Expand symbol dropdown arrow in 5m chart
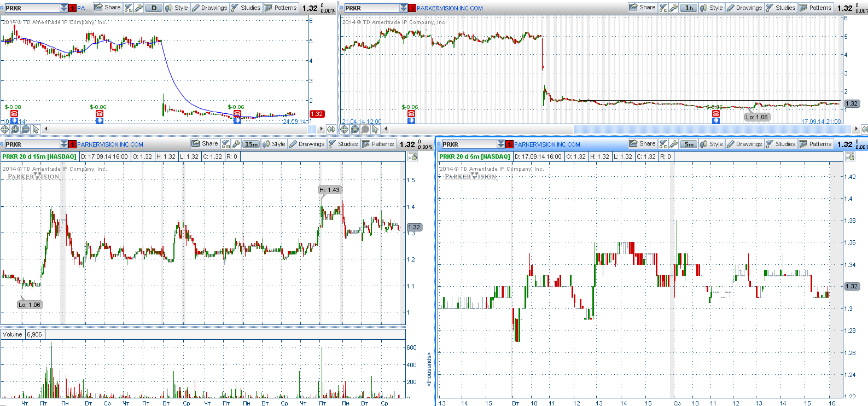This screenshot has width=868, height=406. (501, 144)
